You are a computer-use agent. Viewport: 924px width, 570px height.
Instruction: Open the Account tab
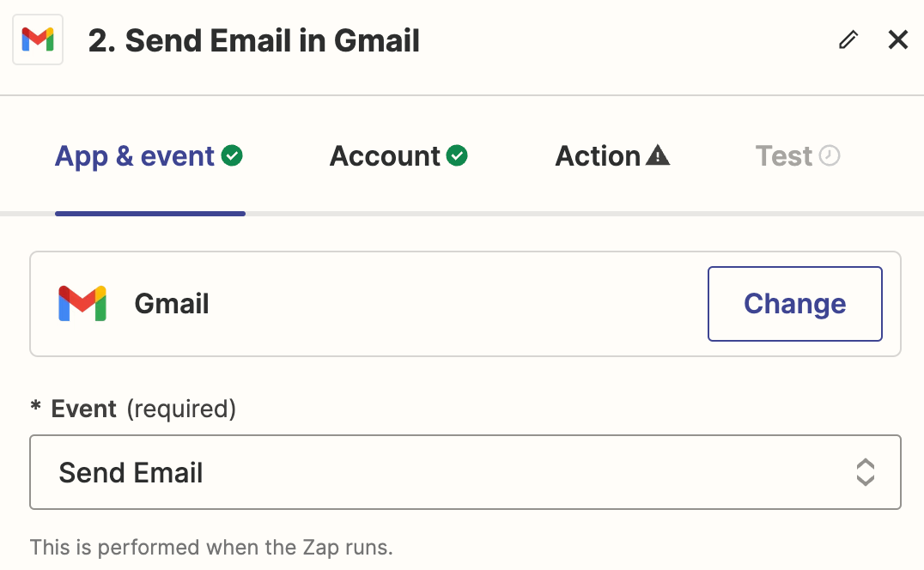coord(385,156)
